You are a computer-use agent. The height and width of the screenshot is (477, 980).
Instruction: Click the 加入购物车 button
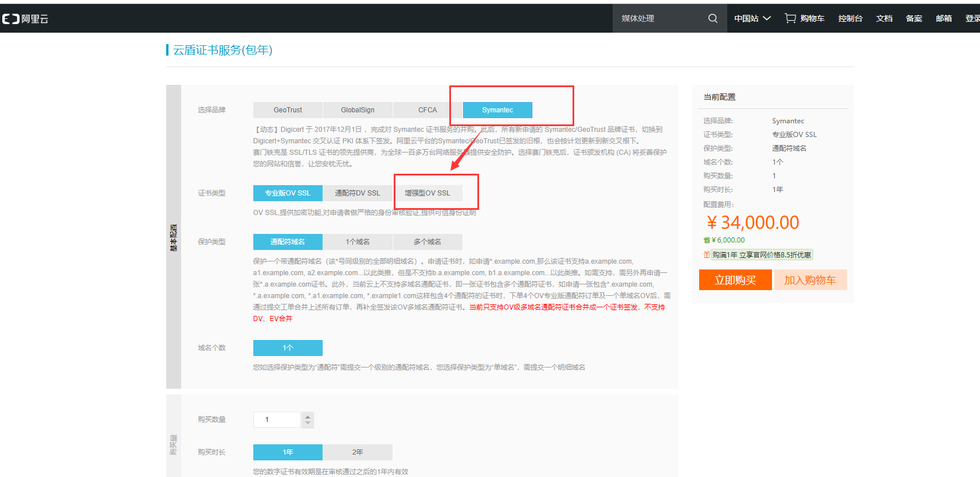(810, 280)
